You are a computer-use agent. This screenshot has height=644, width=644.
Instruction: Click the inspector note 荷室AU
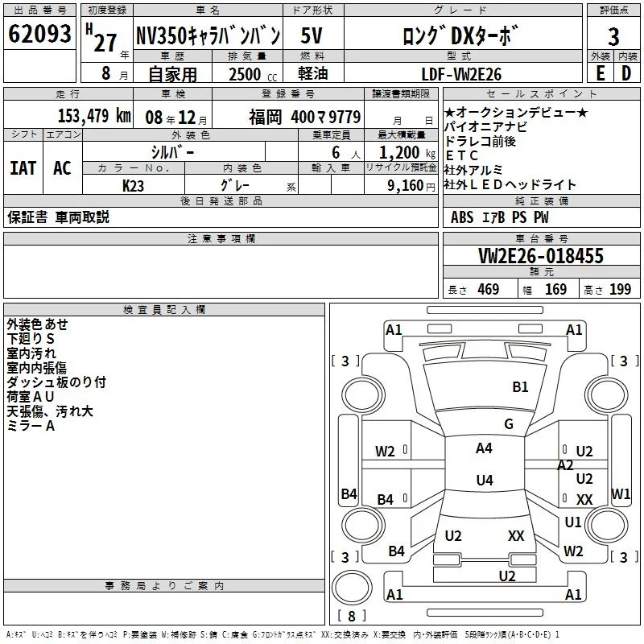coord(31,397)
